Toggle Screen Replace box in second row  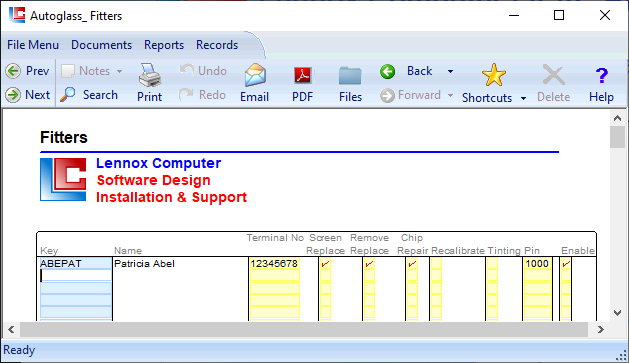[325, 275]
